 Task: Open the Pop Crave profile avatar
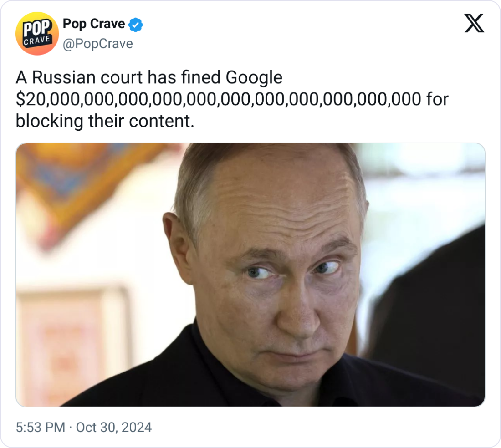pyautogui.click(x=37, y=34)
